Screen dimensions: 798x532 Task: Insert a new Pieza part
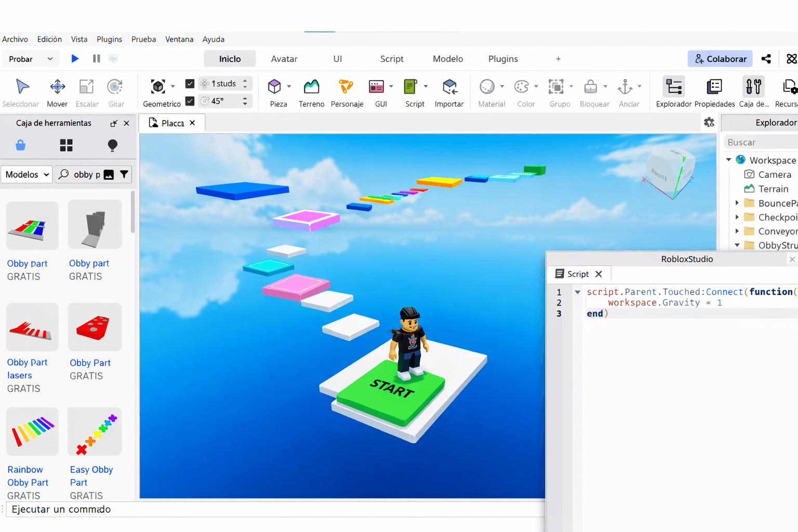click(275, 87)
